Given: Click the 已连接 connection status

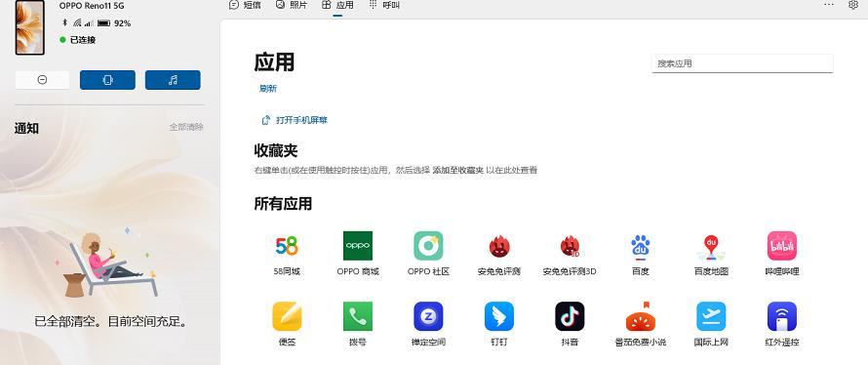Looking at the screenshot, I should (x=78, y=40).
